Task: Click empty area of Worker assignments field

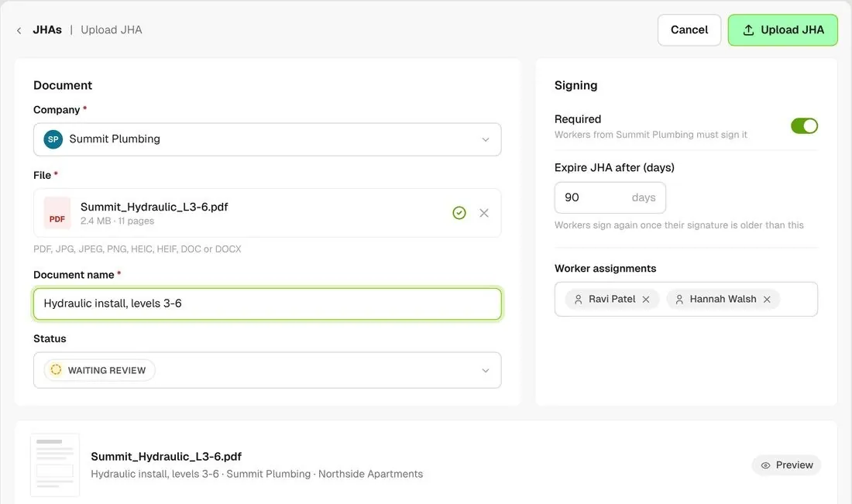Action: pyautogui.click(x=798, y=300)
